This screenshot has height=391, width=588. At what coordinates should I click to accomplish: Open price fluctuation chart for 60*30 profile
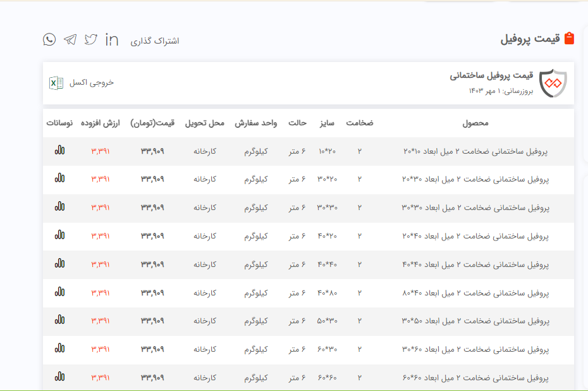tap(59, 349)
